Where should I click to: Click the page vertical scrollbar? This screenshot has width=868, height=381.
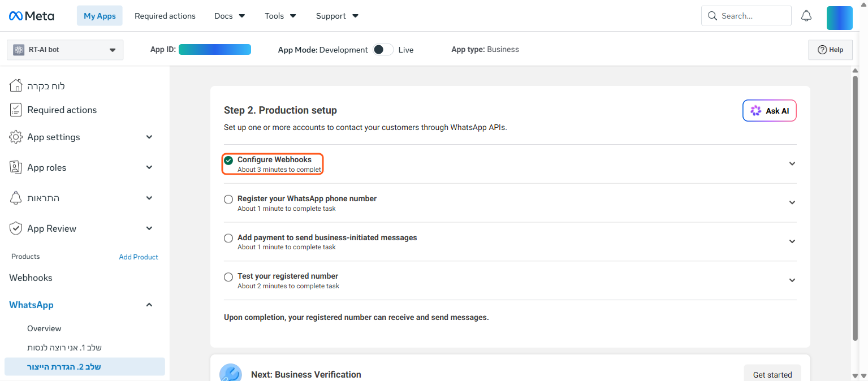tap(855, 207)
